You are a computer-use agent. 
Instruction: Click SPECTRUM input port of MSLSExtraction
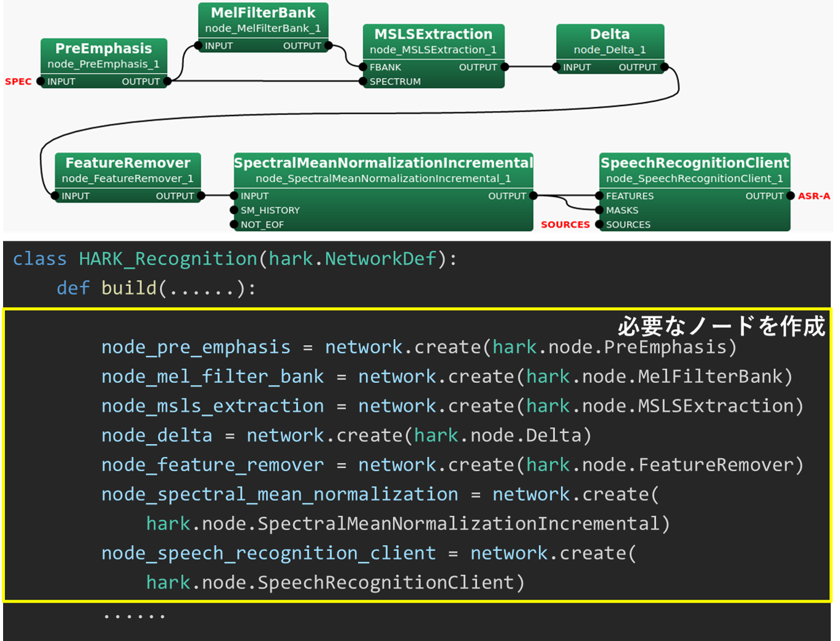(x=364, y=82)
